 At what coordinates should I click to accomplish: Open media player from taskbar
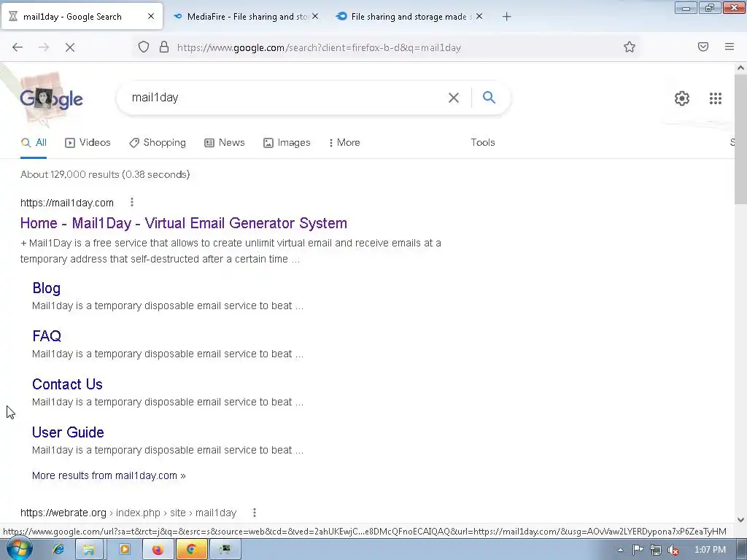coord(124,550)
